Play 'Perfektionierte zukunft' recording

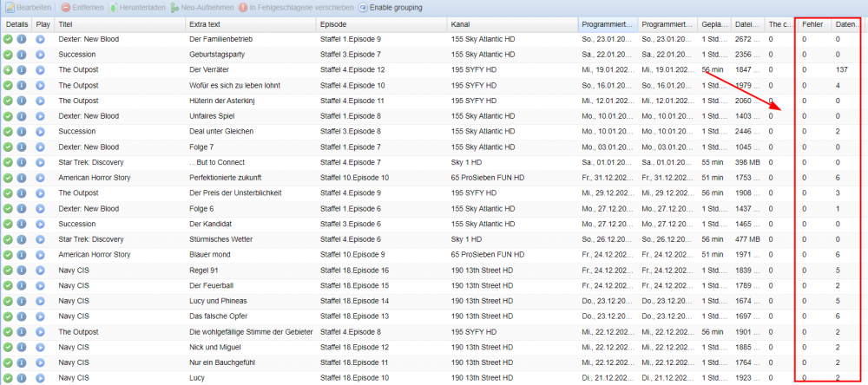[41, 178]
